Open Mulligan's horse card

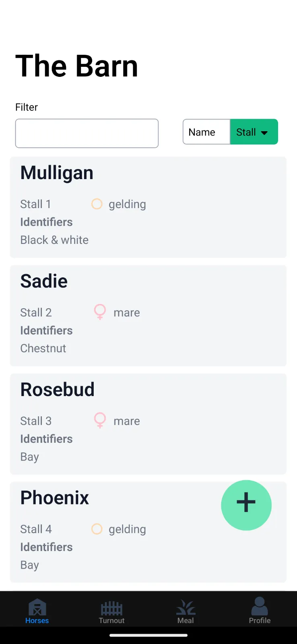tap(148, 207)
